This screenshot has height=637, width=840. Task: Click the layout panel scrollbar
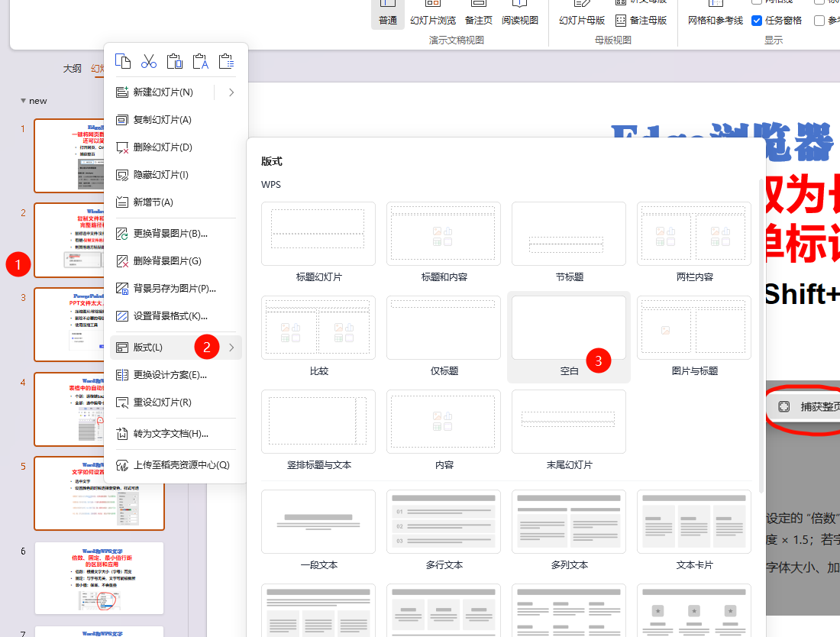click(x=762, y=336)
